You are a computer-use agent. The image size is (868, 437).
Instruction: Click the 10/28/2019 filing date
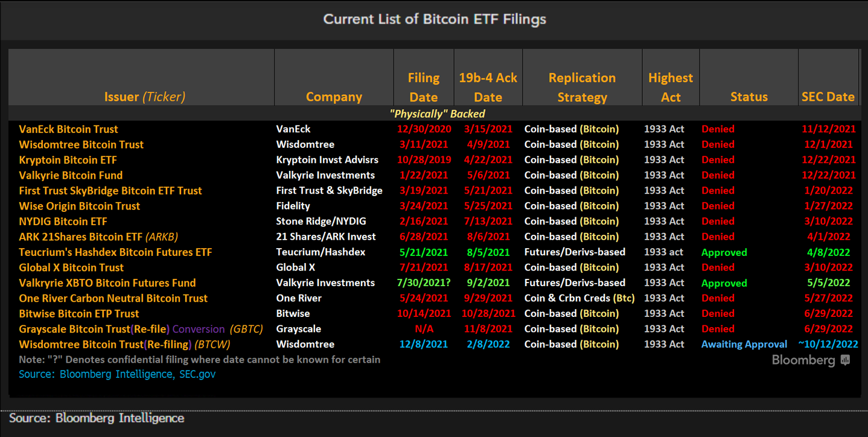424,160
